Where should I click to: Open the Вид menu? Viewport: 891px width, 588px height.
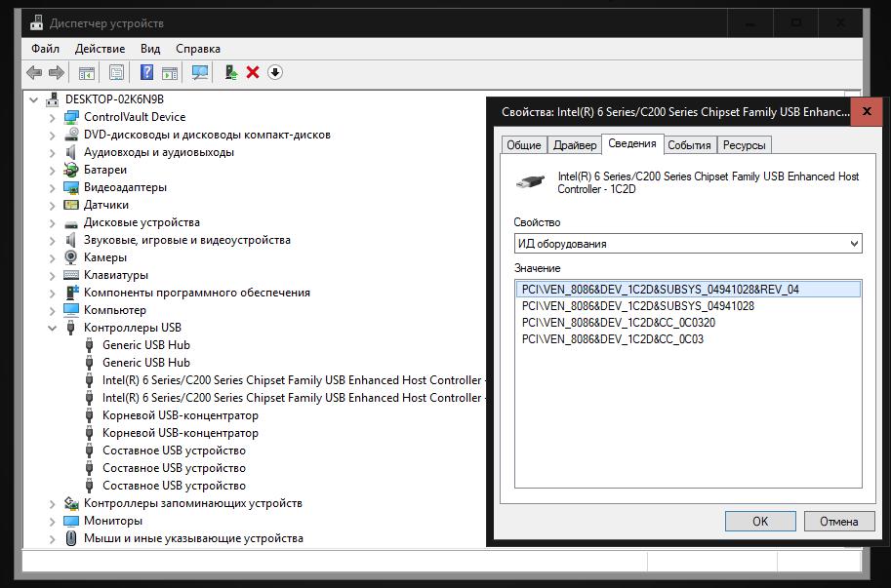pos(150,49)
